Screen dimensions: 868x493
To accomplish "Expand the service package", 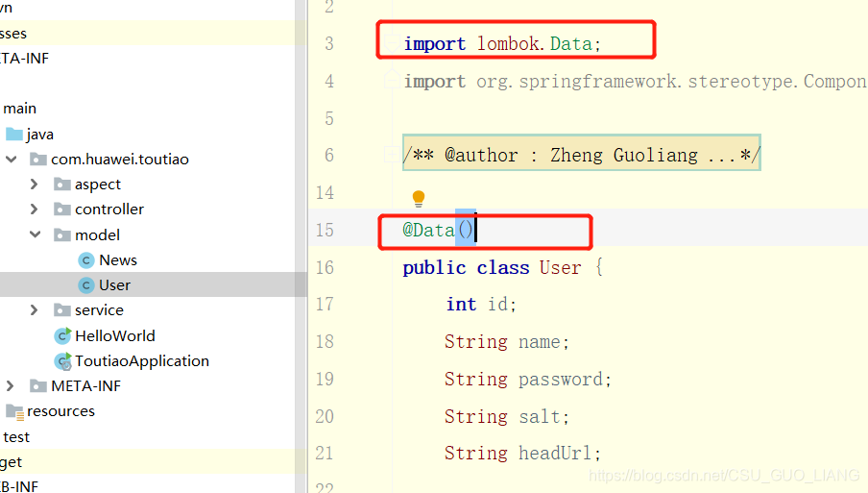I will (x=35, y=310).
